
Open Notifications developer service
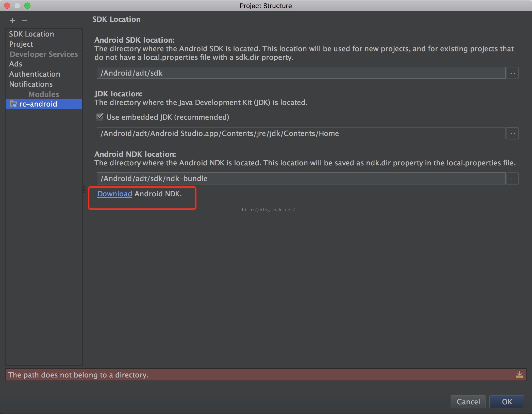pos(31,84)
